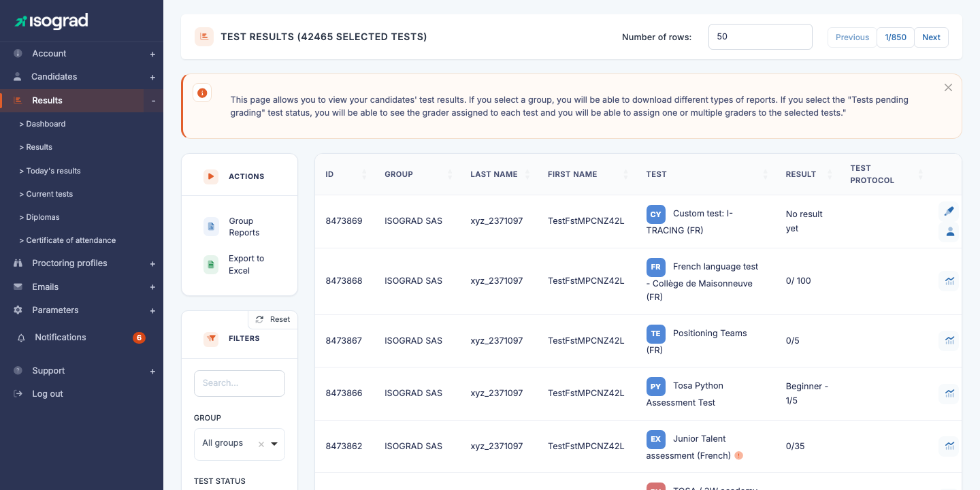Click the Notifications bell icon
The width and height of the screenshot is (980, 490).
point(21,338)
